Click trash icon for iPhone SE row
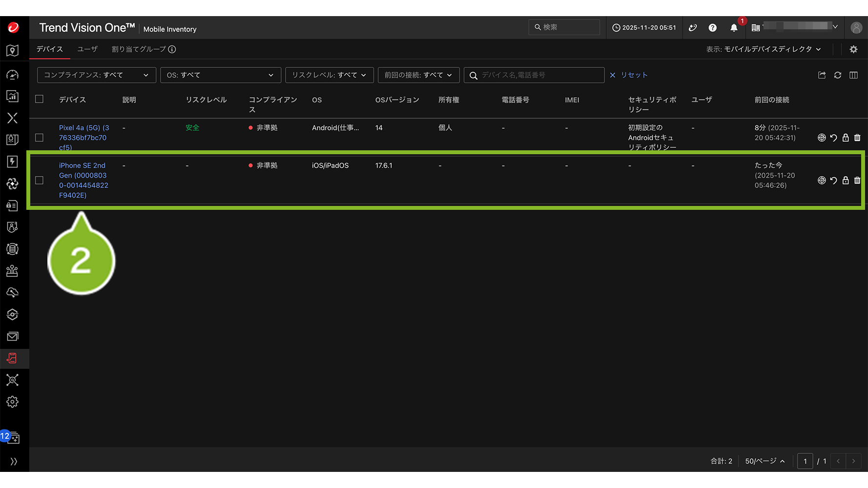 tap(857, 181)
